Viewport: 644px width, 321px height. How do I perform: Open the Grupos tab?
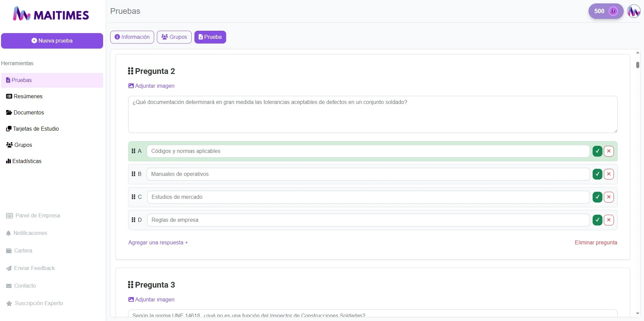click(174, 37)
